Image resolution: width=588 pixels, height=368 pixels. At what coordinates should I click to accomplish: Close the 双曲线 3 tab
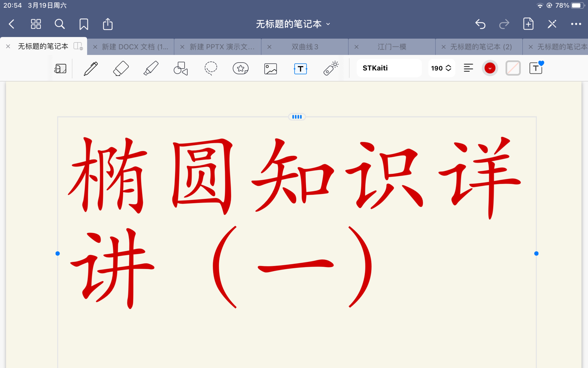pos(269,47)
